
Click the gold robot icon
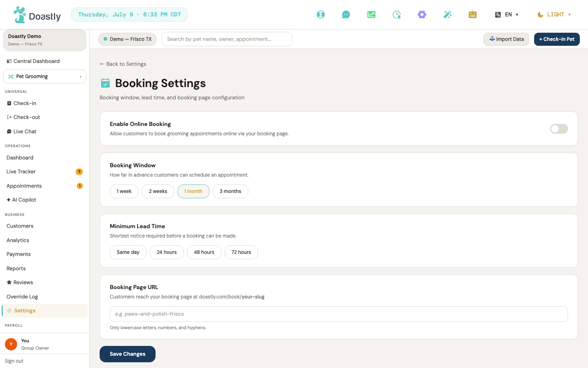472,15
